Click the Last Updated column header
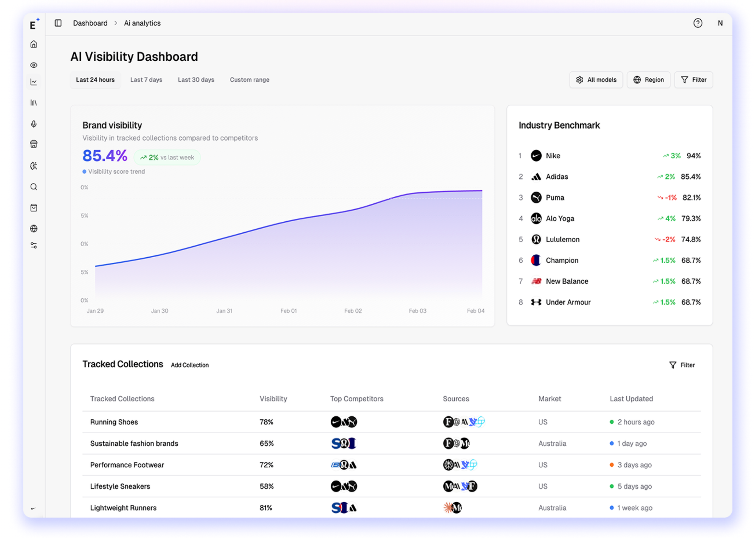Screen dimensions: 756x538 [x=631, y=399]
